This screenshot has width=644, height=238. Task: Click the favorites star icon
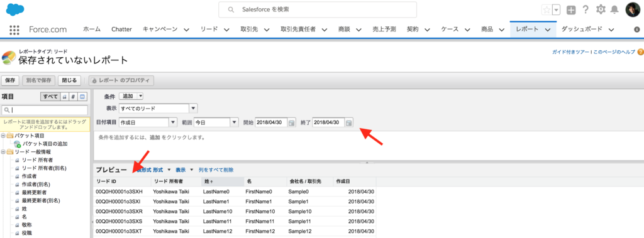coord(547,10)
